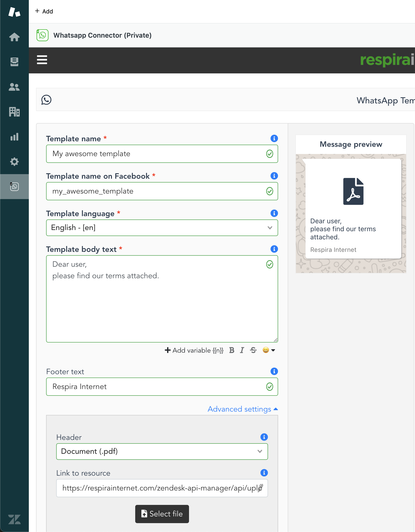The height and width of the screenshot is (532, 415).
Task: Select the WhatsApp Connector app icon
Action: pos(14,187)
